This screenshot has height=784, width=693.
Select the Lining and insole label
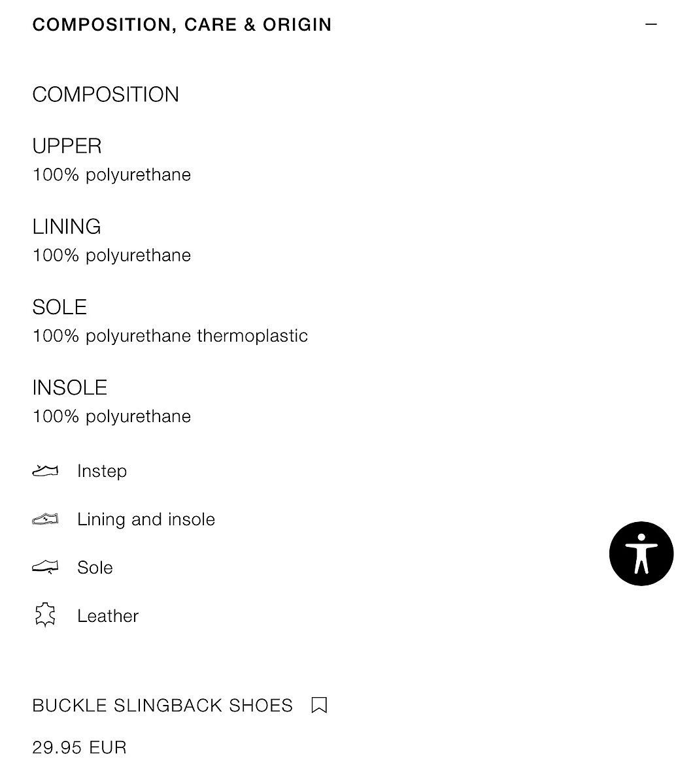[146, 519]
